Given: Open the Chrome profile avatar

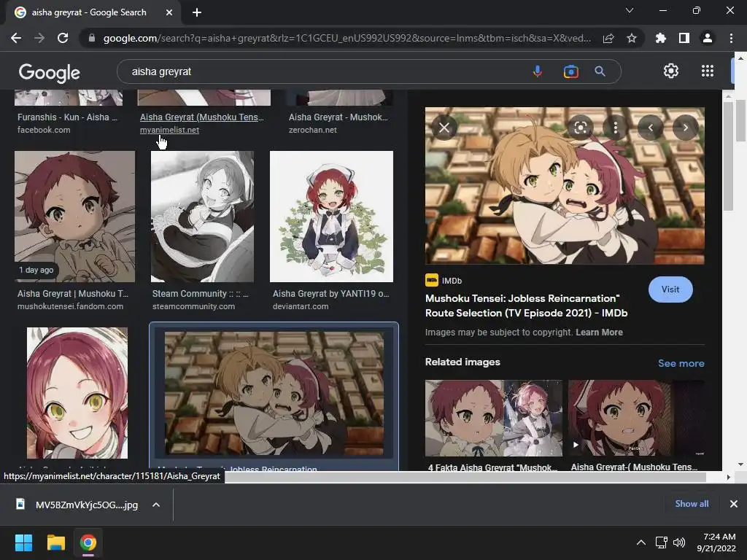Looking at the screenshot, I should coord(708,38).
